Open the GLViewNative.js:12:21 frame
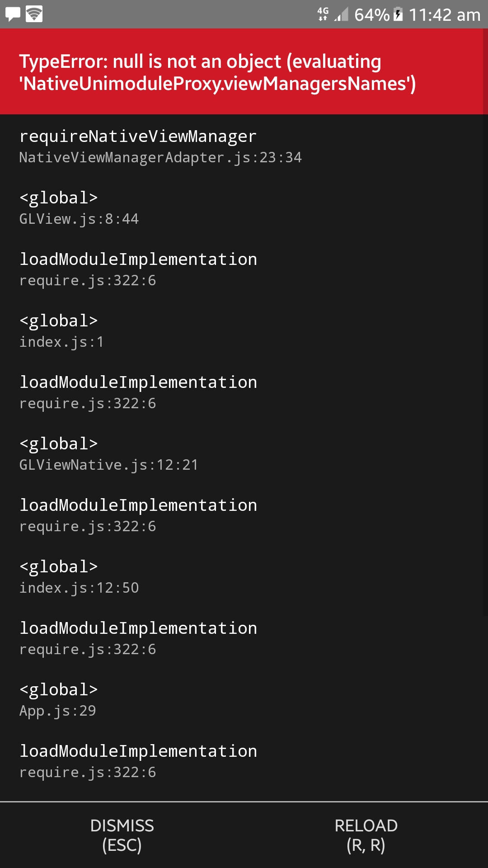Viewport: 488px width, 868px height. pyautogui.click(x=108, y=464)
